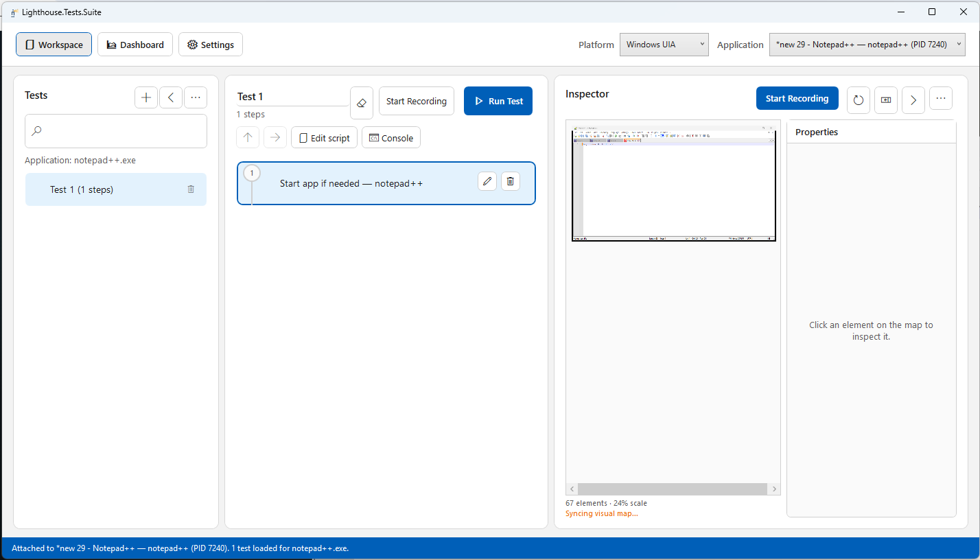The width and height of the screenshot is (980, 560).
Task: Click the eraser clear icon beside Test 1
Action: click(362, 103)
